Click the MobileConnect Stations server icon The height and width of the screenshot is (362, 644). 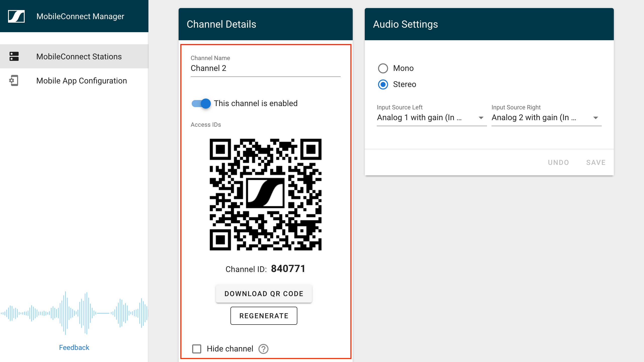coord(14,56)
